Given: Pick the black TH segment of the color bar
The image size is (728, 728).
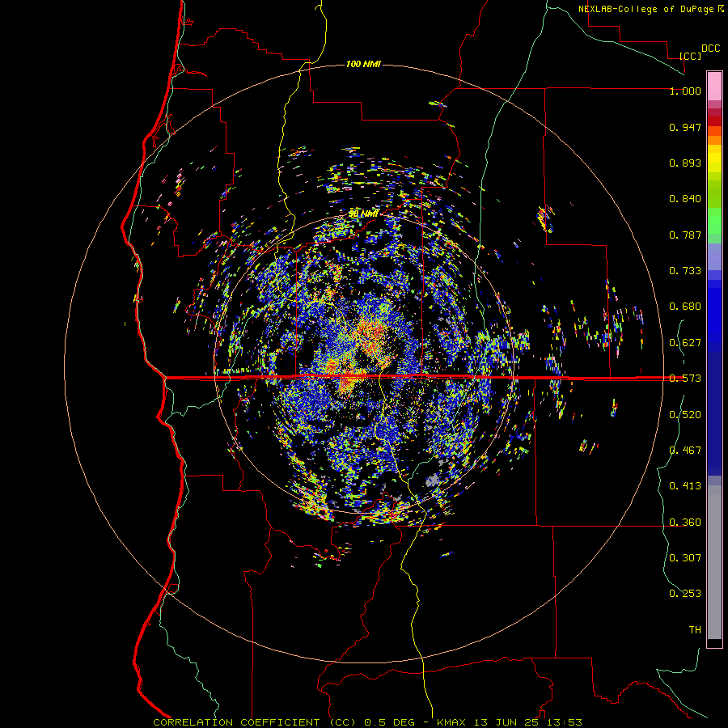Looking at the screenshot, I should [714, 642].
